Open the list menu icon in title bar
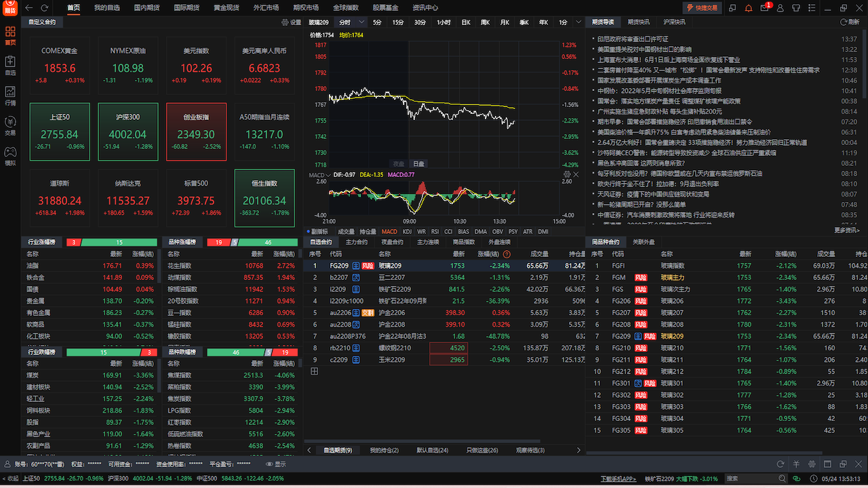Screen dimensions: 868x488 (x=812, y=7)
